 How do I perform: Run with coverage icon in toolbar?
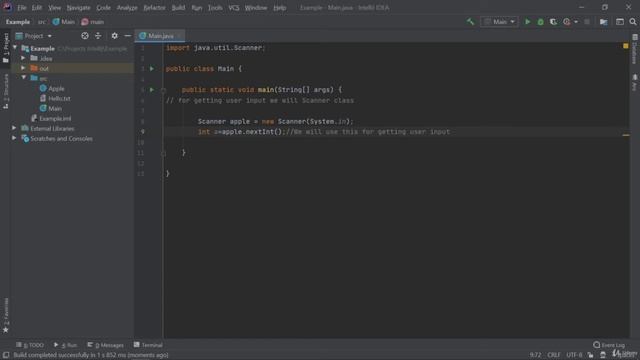pyautogui.click(x=553, y=22)
